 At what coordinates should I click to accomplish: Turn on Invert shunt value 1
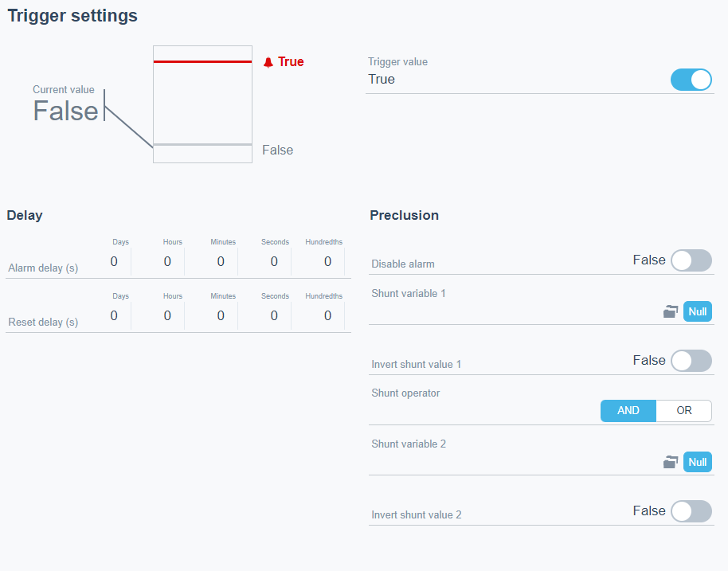pyautogui.click(x=690, y=361)
